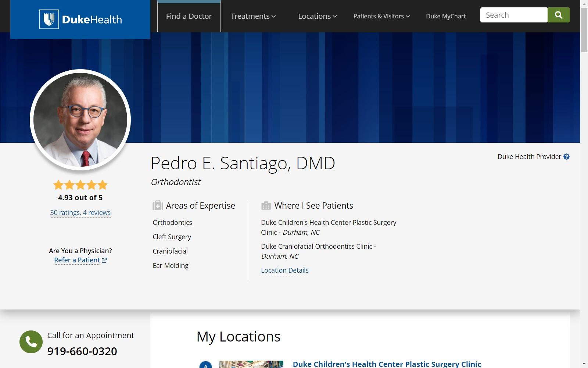Click the Craniofacial expertise entry
The width and height of the screenshot is (588, 368).
[x=170, y=251]
